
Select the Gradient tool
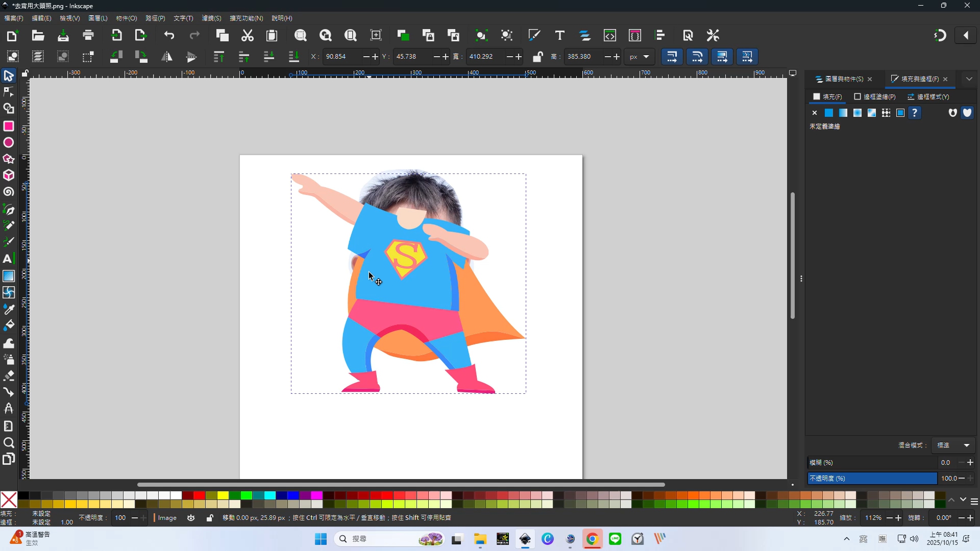[x=9, y=276]
